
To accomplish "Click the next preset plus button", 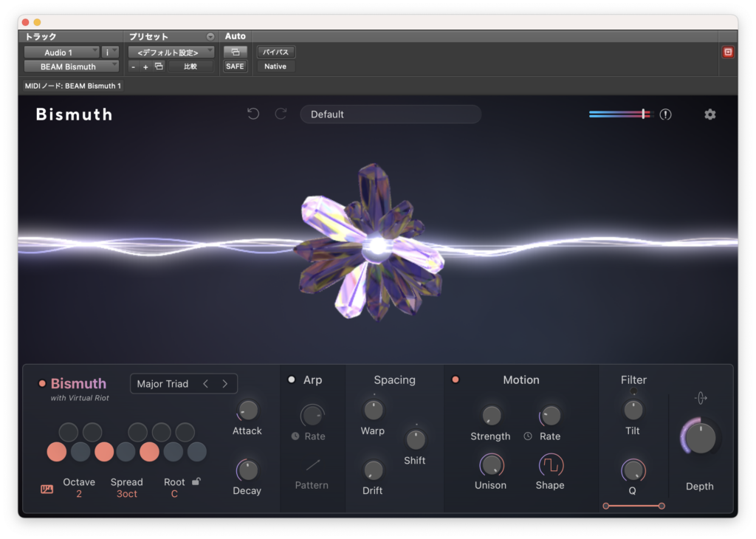I will pos(145,67).
